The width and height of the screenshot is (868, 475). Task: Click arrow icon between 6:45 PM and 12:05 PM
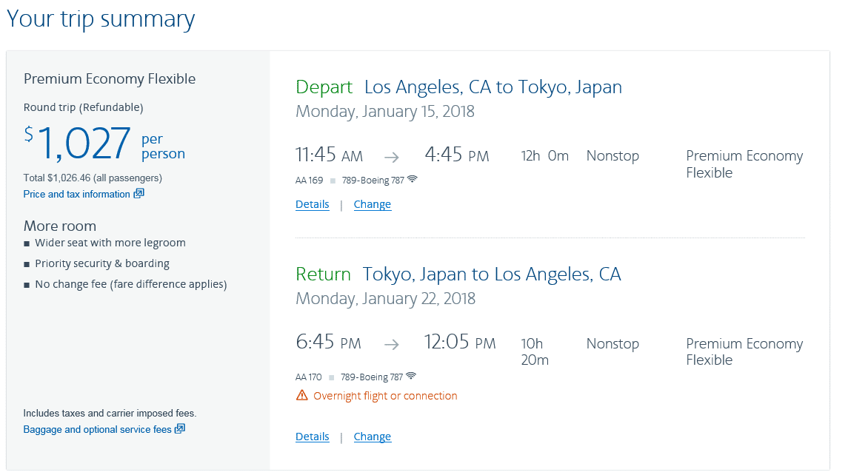pos(392,344)
